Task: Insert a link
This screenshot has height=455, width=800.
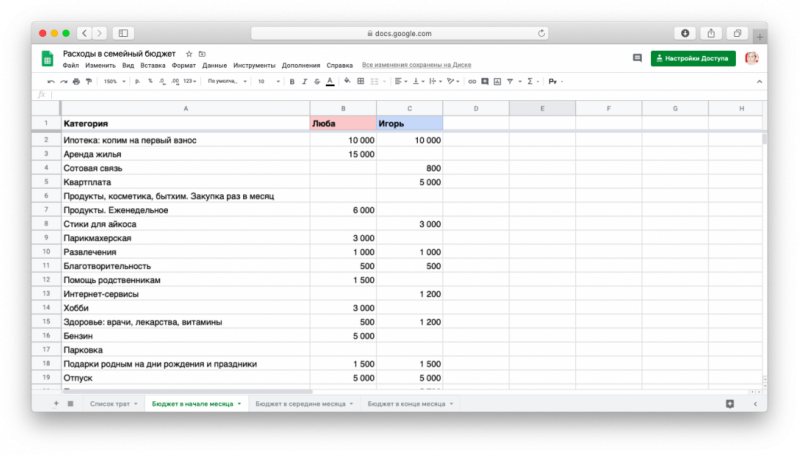Action: (472, 82)
